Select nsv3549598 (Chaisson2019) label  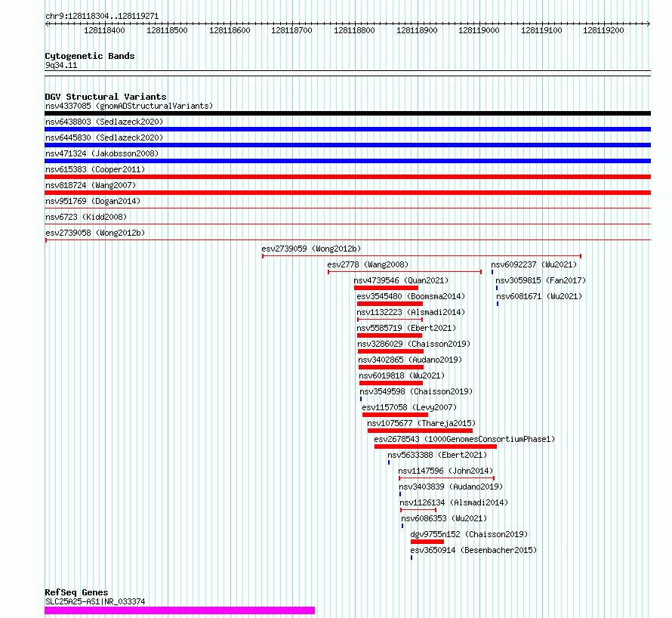tap(416, 391)
